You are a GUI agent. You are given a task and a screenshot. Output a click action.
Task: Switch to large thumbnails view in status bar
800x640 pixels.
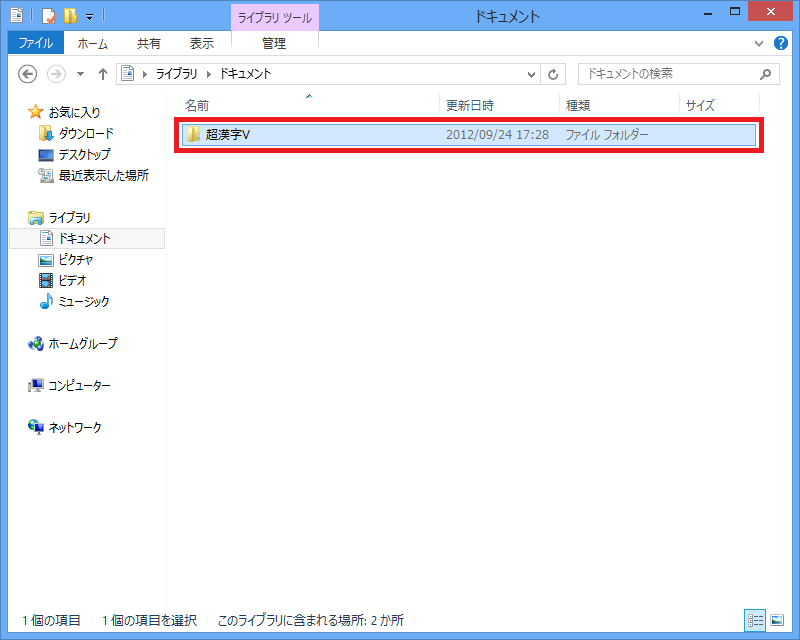tap(776, 620)
